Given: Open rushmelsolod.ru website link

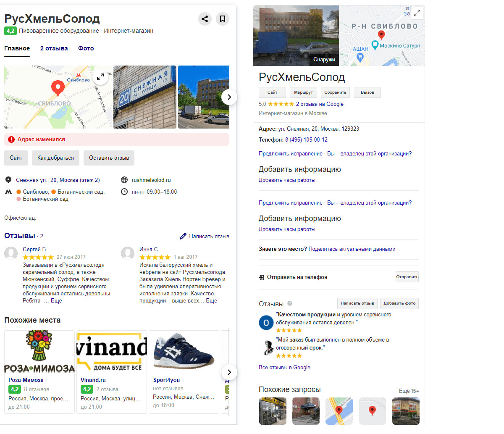Looking at the screenshot, I should point(151,180).
